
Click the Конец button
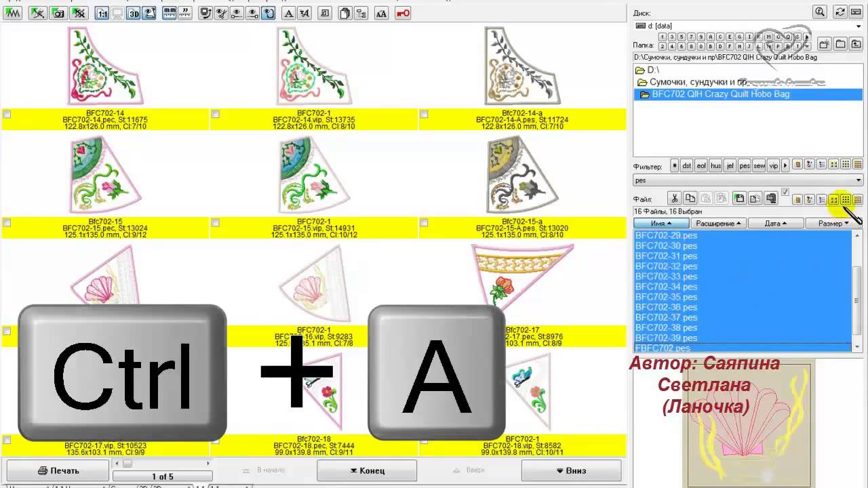[x=367, y=470]
